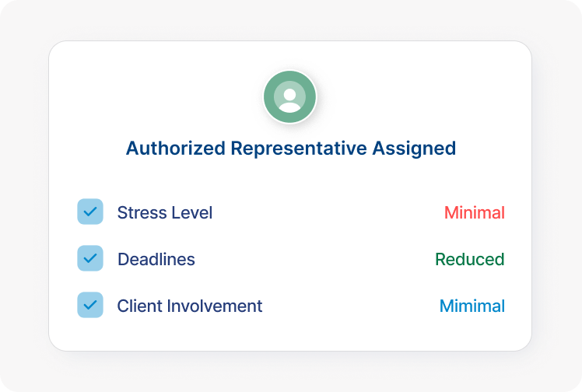
Task: Click the word Involvement in the last row
Action: (x=217, y=306)
